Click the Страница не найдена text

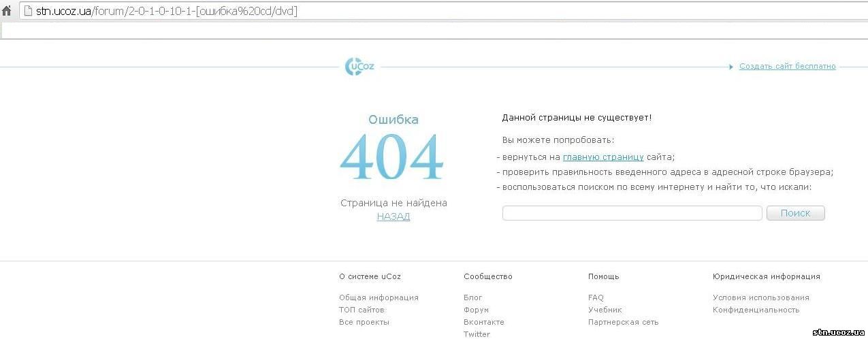(393, 203)
